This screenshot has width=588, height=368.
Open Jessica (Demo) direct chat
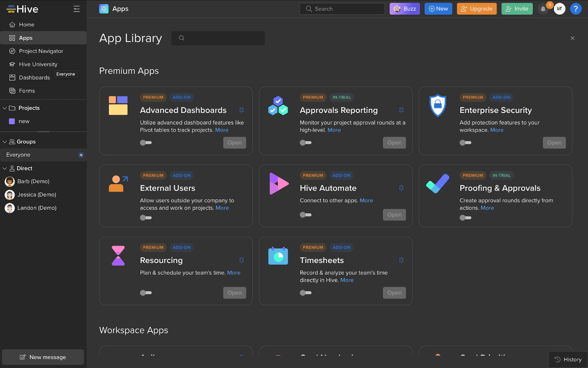pyautogui.click(x=43, y=195)
